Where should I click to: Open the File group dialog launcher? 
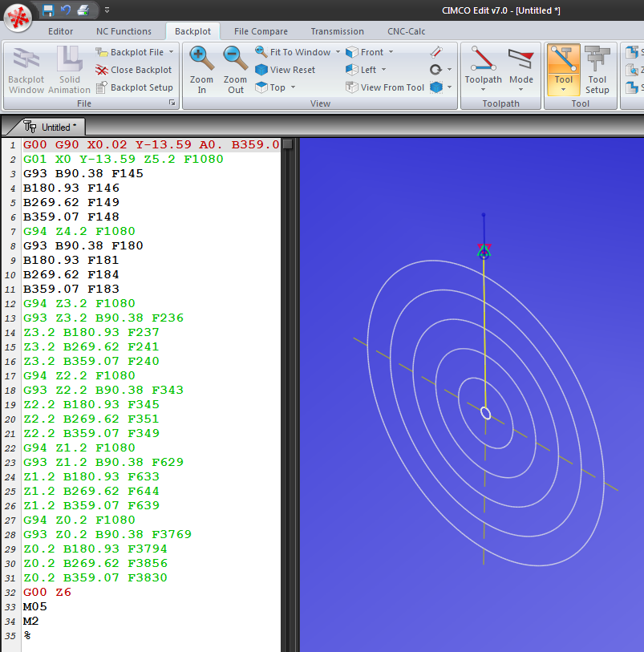click(172, 103)
